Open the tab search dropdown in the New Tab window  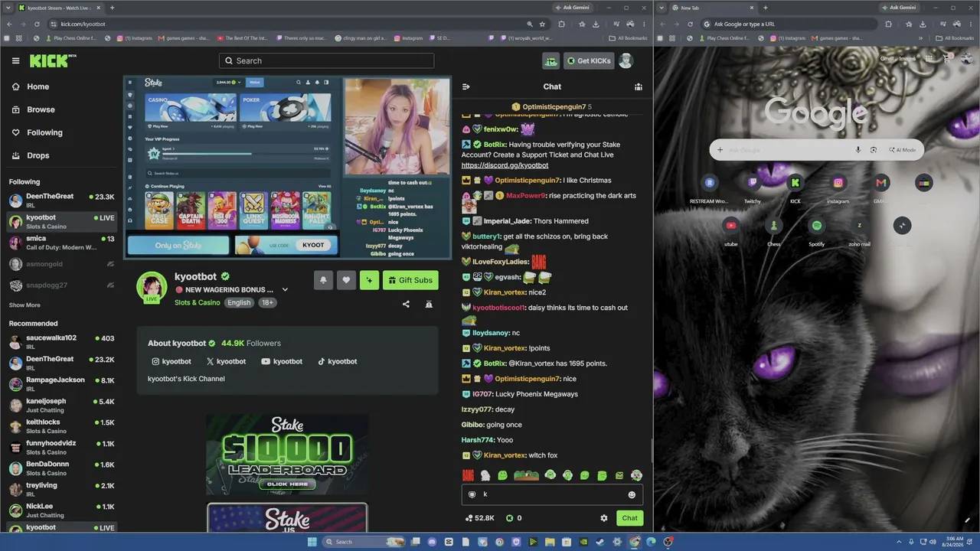661,8
